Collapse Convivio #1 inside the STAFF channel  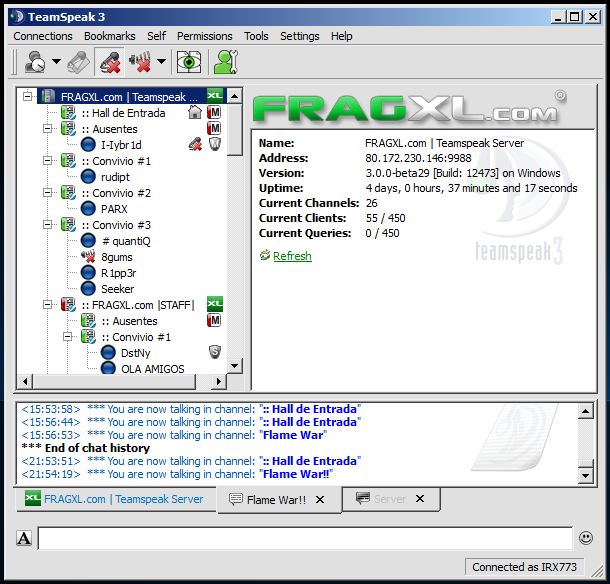point(68,337)
